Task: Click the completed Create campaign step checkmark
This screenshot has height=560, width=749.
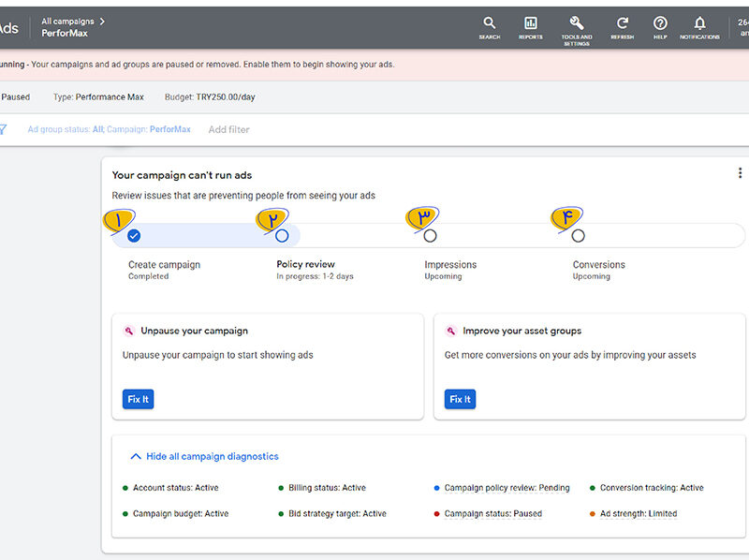Action: coord(134,236)
